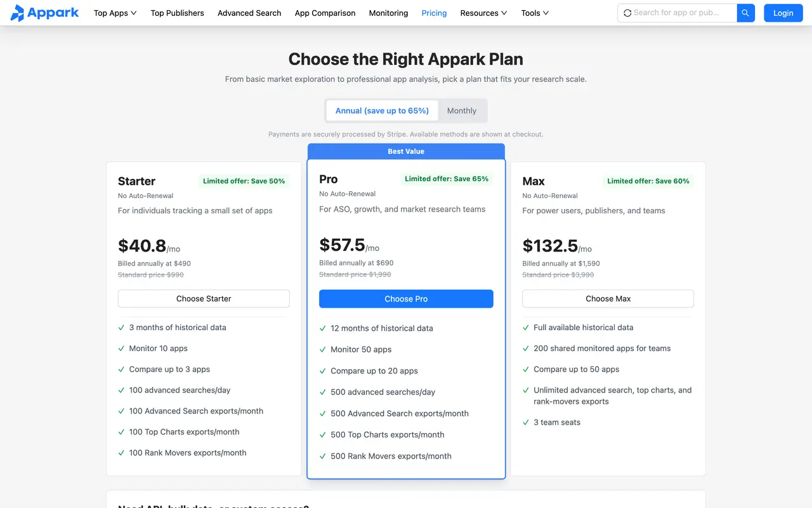Click the magnifier search button
The width and height of the screenshot is (812, 508).
[746, 13]
